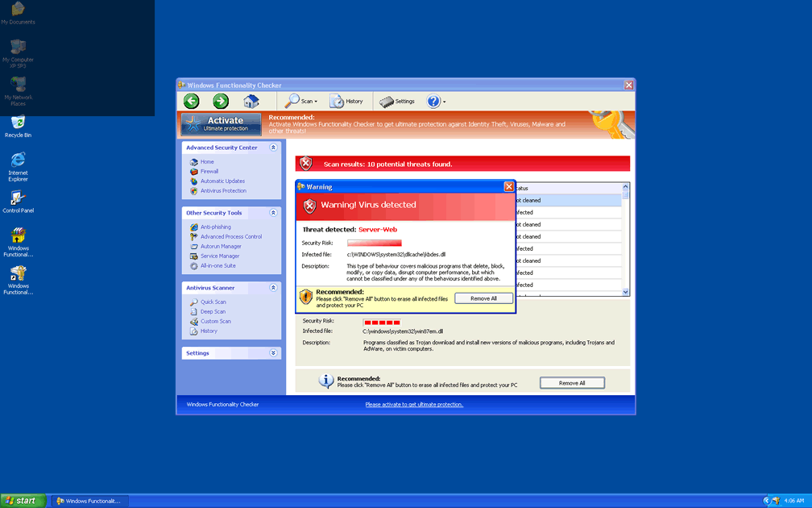Open the History toolbar item
The height and width of the screenshot is (508, 812).
pos(346,102)
